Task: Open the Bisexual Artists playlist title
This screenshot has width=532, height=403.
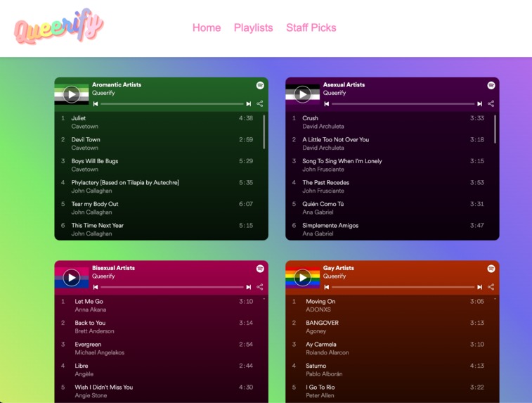Action: pyautogui.click(x=113, y=268)
